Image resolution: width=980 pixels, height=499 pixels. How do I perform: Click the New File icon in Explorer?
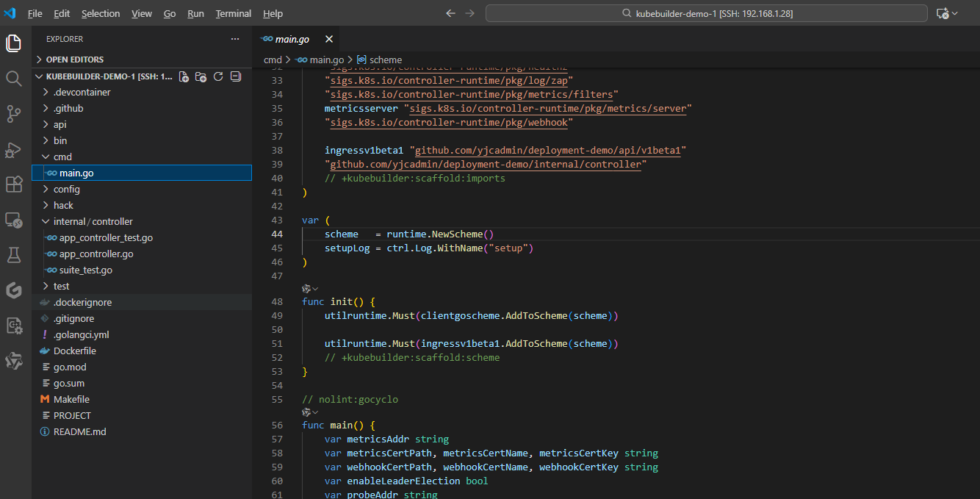pos(184,76)
